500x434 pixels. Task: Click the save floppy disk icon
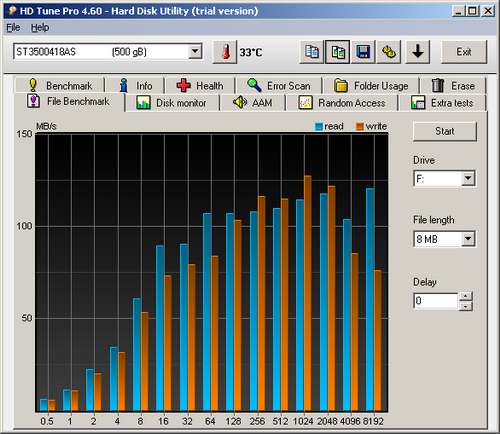pos(363,52)
